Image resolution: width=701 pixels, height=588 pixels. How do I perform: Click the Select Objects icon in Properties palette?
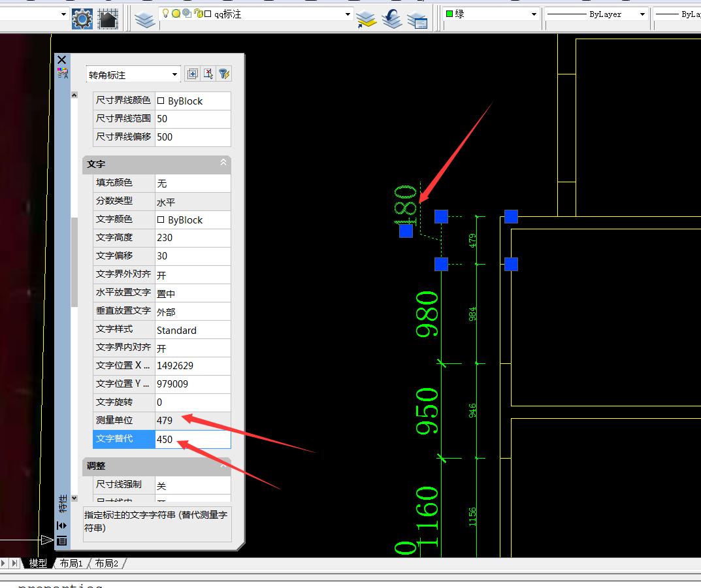pos(208,73)
